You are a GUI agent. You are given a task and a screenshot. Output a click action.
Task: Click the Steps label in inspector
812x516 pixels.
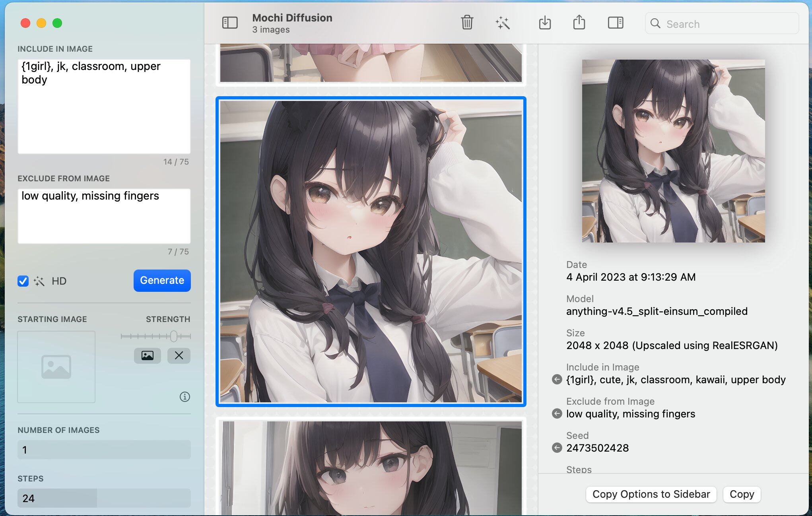point(579,469)
